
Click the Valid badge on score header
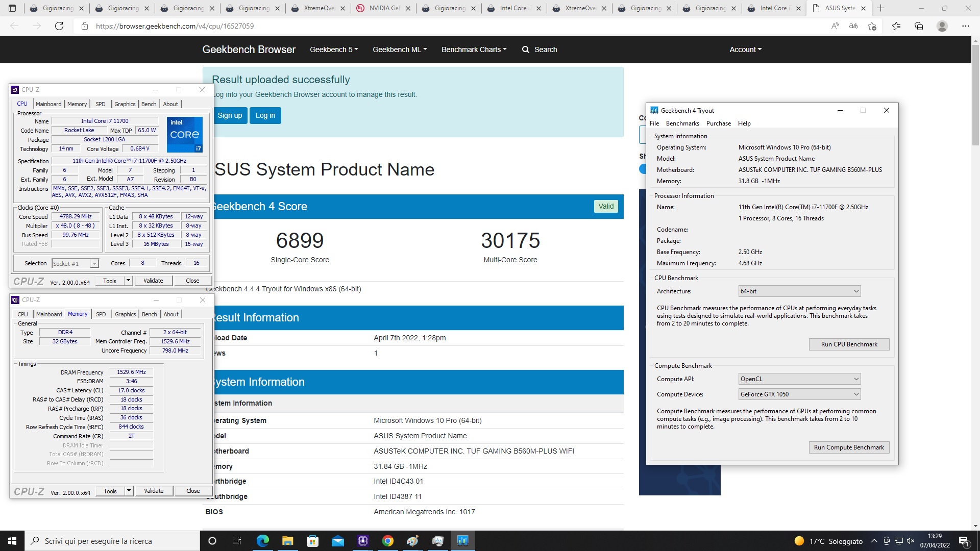[x=606, y=206]
